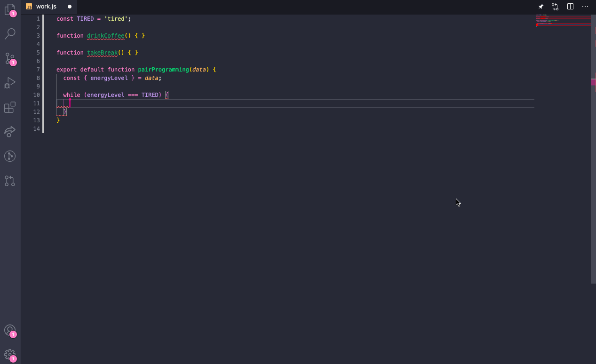Screen dimensions: 596x364
Task: Click line number 3 in gutter
Action: click(x=38, y=36)
